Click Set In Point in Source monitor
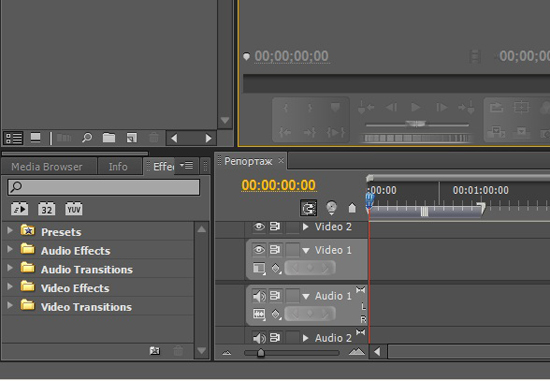550x381 pixels. click(286, 108)
